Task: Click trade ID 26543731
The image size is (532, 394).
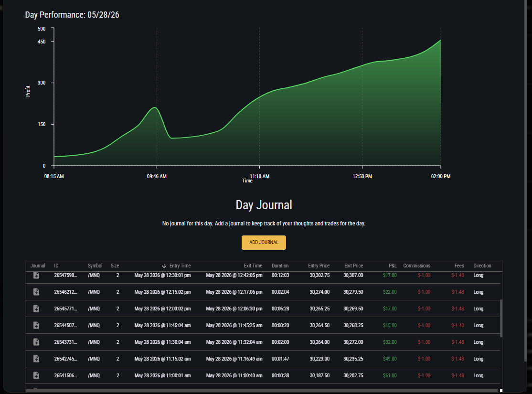Action: coord(65,342)
